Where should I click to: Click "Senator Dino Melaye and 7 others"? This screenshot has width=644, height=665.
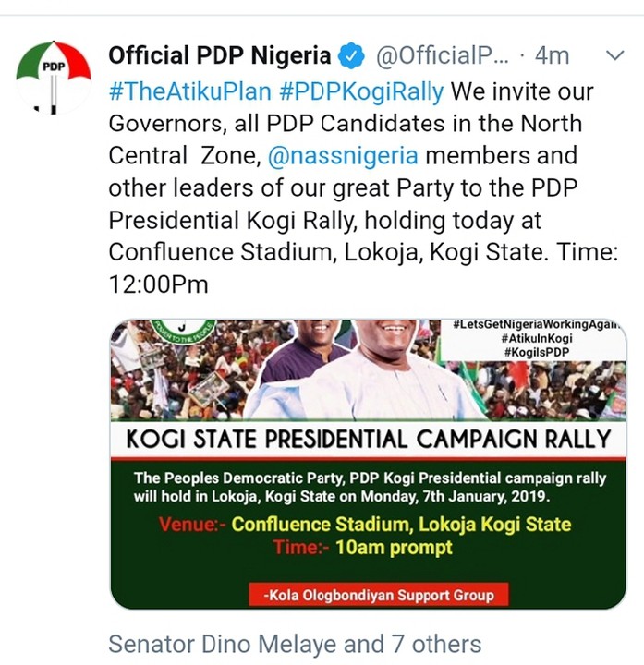click(x=295, y=643)
